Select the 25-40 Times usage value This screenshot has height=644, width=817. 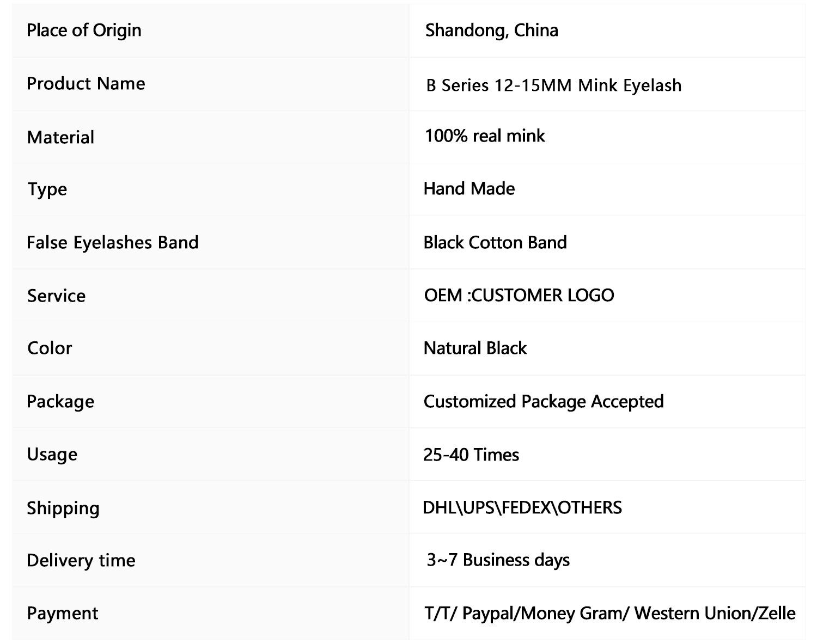pyautogui.click(x=471, y=455)
